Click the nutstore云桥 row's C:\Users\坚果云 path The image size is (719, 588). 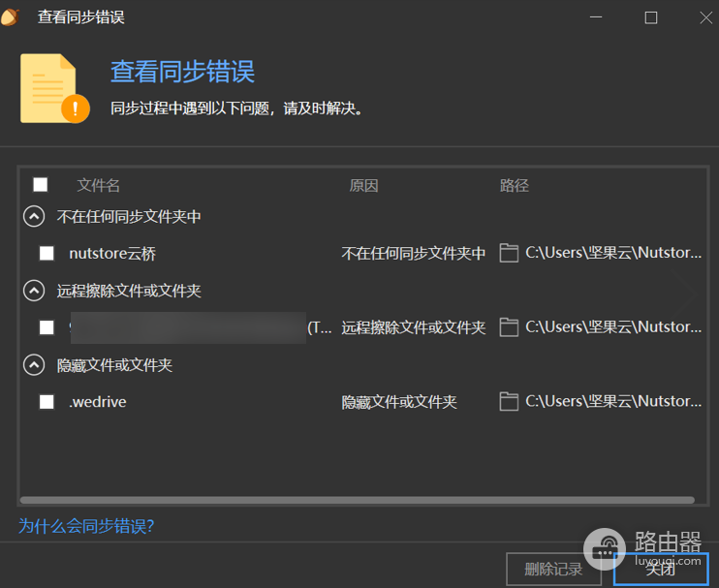613,253
